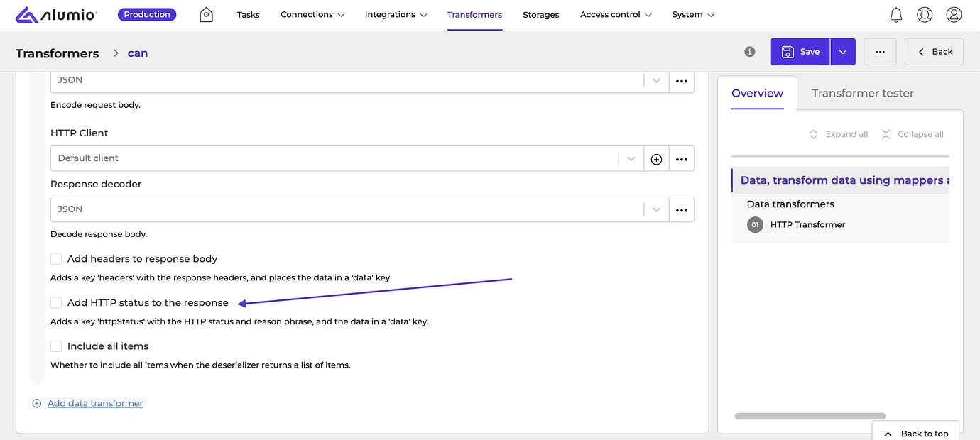Collapse all items in Overview
980x440 pixels.
click(913, 134)
